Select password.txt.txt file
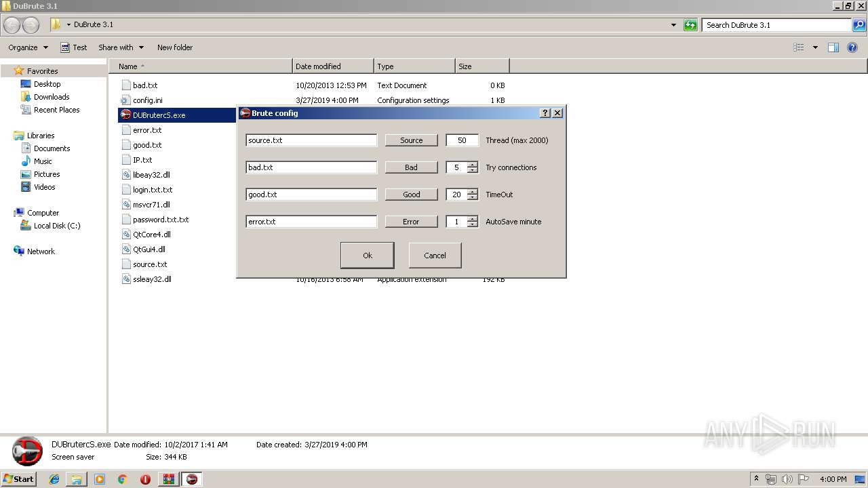Screen dimensions: 868x488 [x=161, y=220]
